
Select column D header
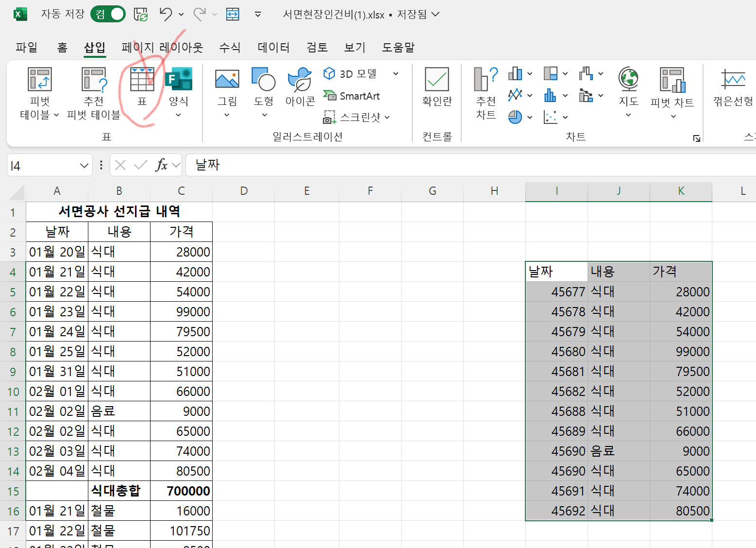(x=244, y=191)
